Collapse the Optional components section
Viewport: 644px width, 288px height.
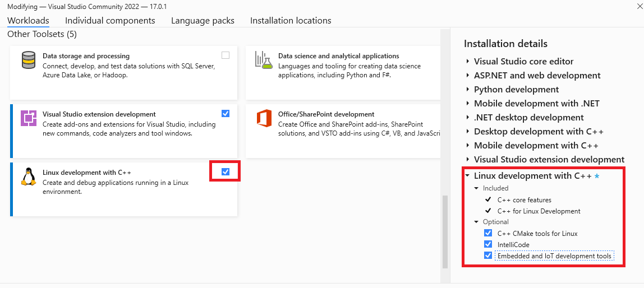tap(476, 222)
